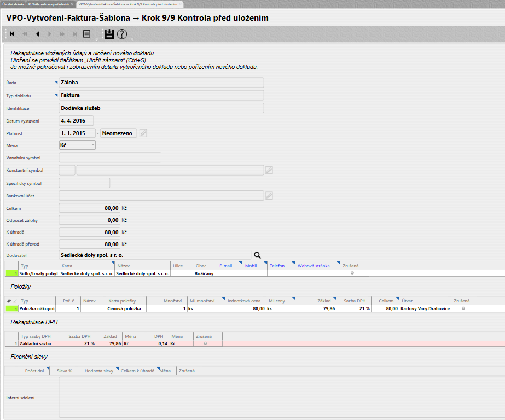The height and width of the screenshot is (420, 505).
Task: Toggle Zrušená indicator in the address row
Action: pyautogui.click(x=351, y=273)
